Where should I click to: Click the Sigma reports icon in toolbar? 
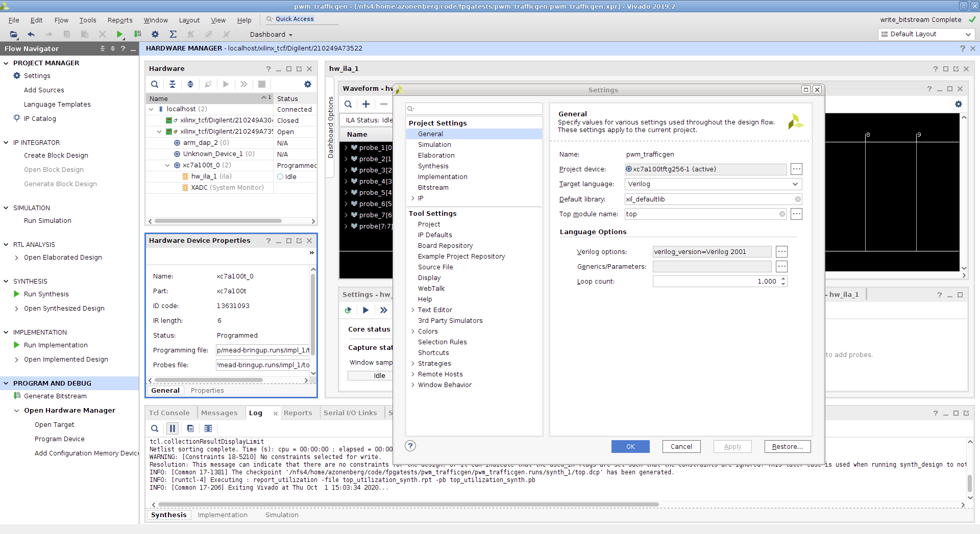[173, 34]
